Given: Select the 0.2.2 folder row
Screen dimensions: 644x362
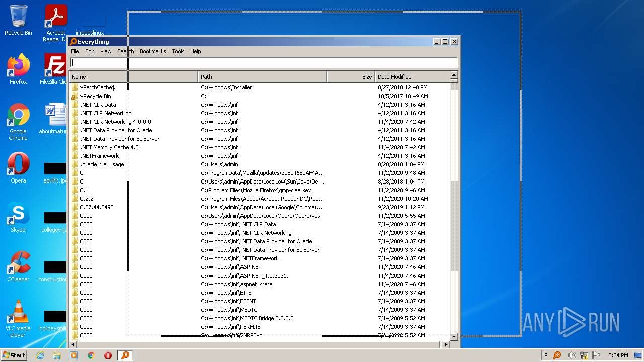Looking at the screenshot, I should 260,199.
